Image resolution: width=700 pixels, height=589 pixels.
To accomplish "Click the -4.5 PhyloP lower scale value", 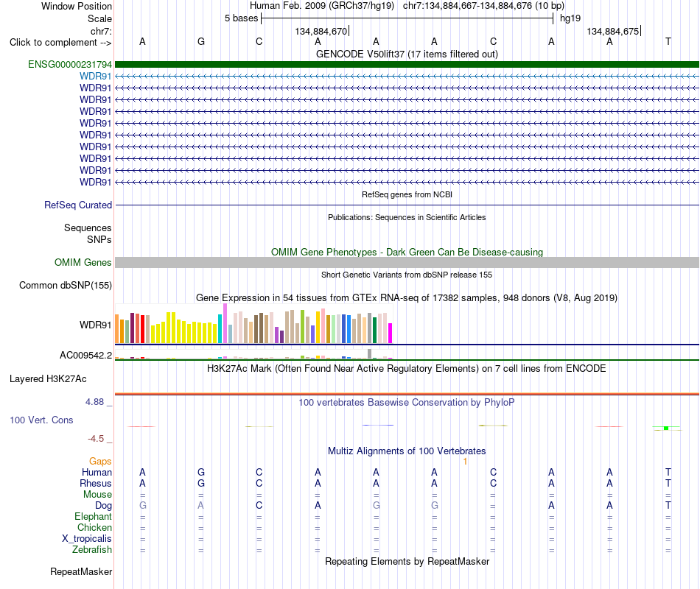I will 96,439.
